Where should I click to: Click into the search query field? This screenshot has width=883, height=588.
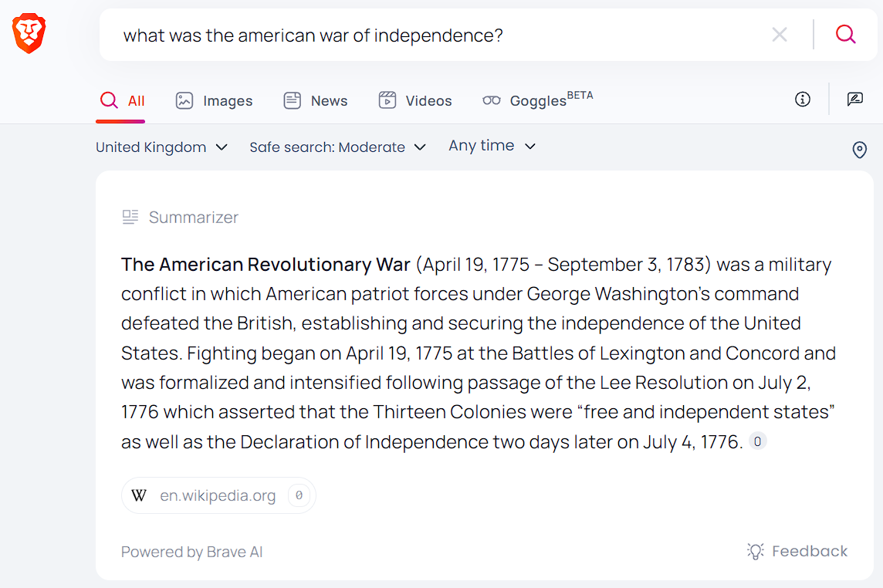(432, 35)
